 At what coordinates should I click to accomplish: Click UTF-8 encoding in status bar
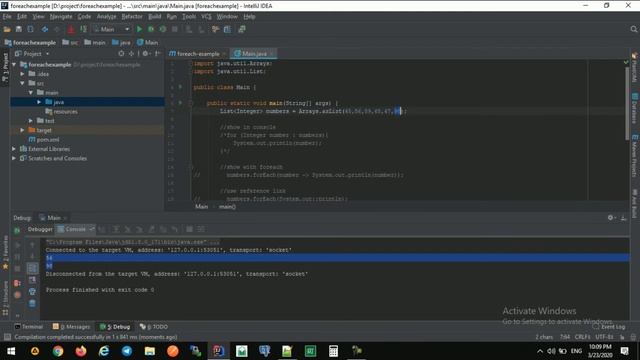(604, 337)
